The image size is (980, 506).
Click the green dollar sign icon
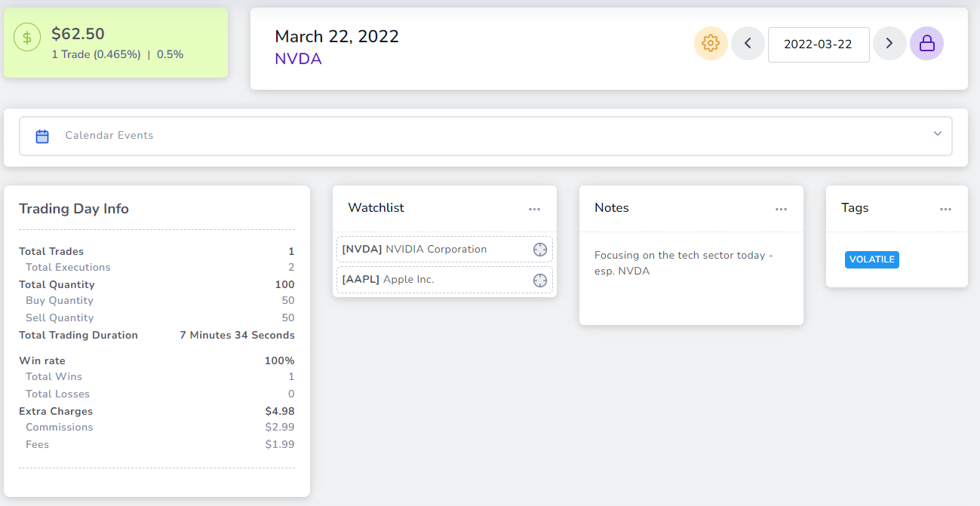(x=27, y=38)
